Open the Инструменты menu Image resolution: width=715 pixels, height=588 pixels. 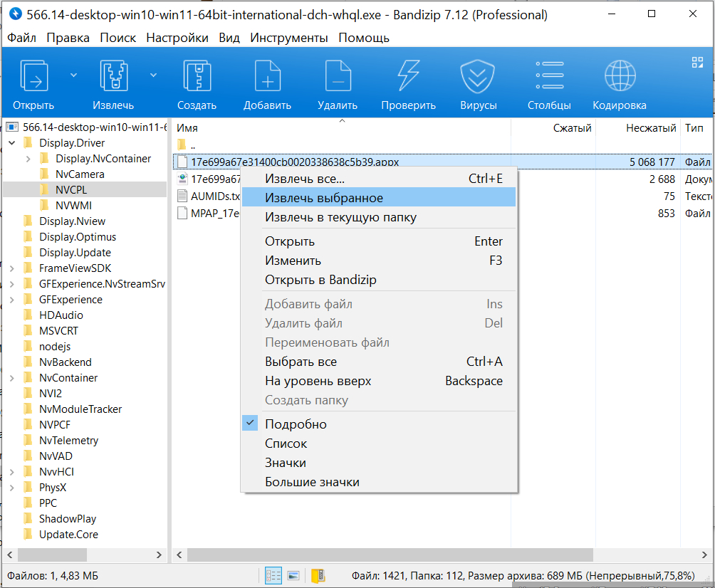(288, 38)
